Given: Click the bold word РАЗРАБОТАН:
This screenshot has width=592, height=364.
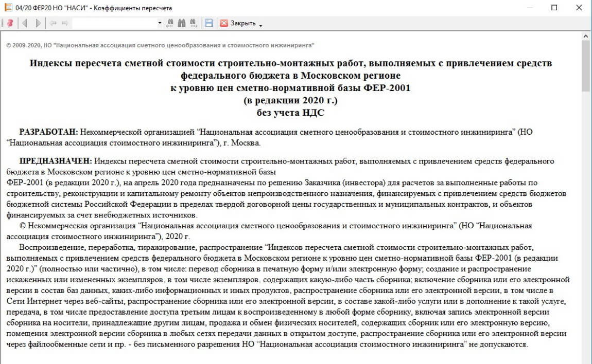Looking at the screenshot, I should pos(49,132).
